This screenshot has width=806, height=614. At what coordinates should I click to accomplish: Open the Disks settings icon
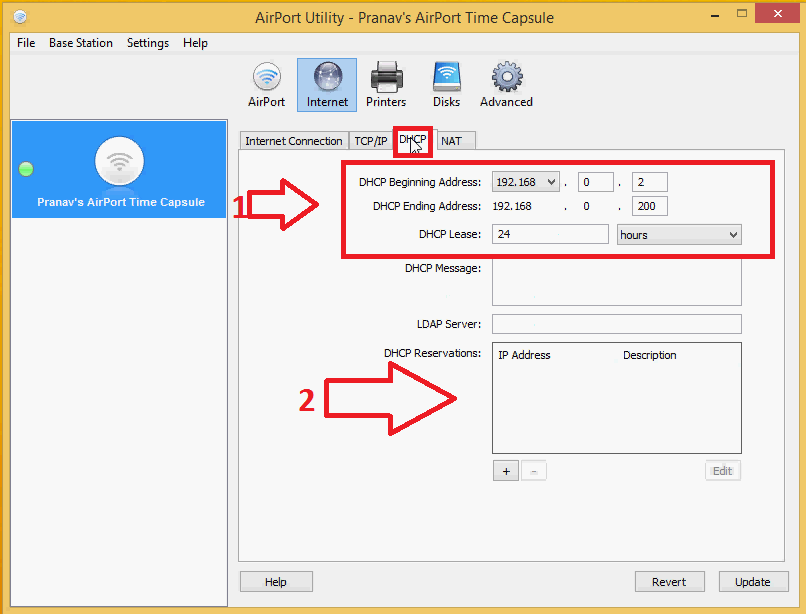[x=446, y=85]
